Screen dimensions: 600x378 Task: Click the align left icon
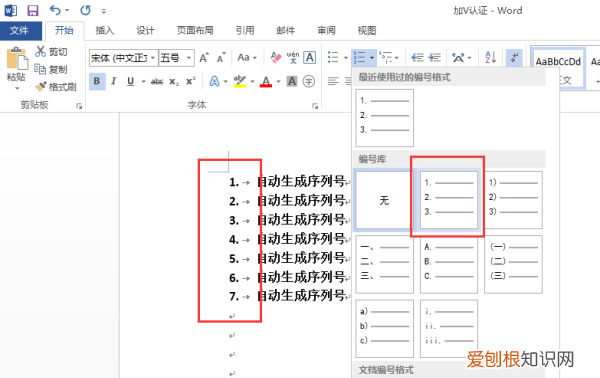333,81
